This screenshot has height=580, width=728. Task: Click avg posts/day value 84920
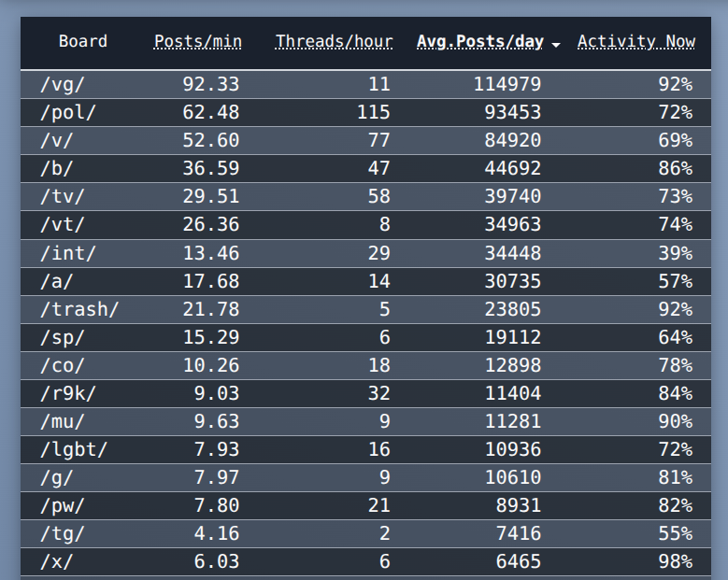click(513, 140)
